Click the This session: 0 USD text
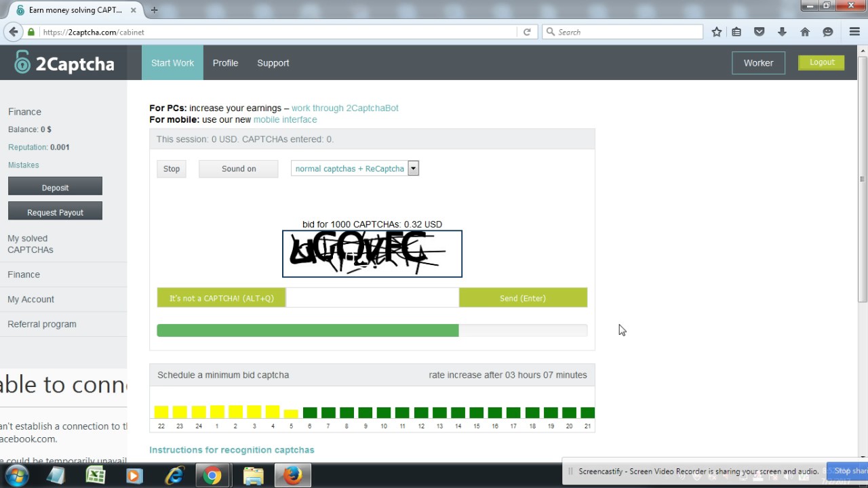Viewport: 868px width, 488px height. point(245,139)
